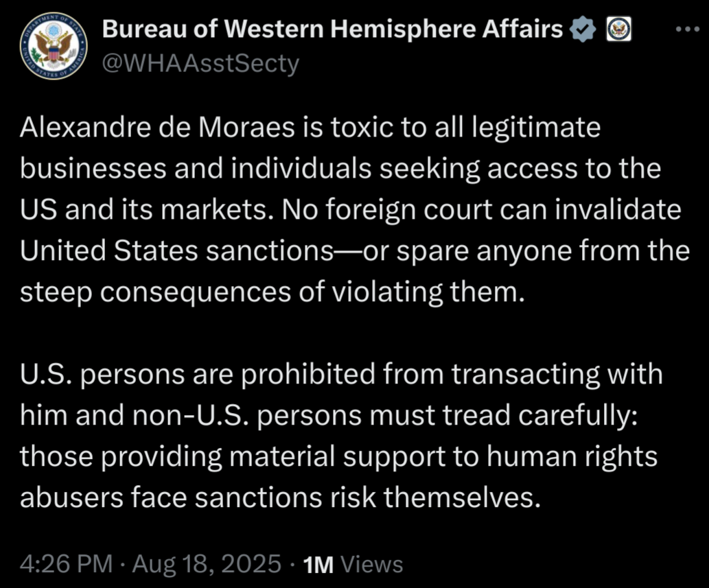Click the text 'United States sanctions' in the post
Screen dimensions: 709x588
tap(177, 250)
